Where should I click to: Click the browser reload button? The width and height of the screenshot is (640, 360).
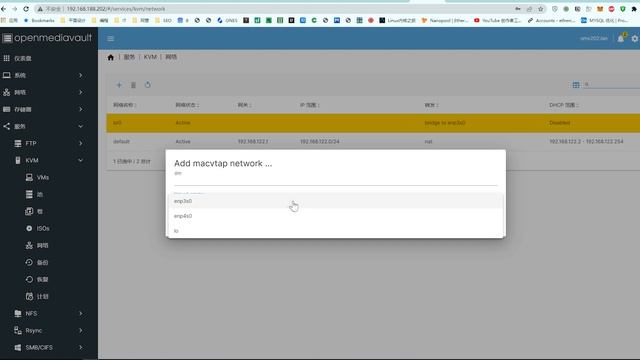[x=26, y=9]
